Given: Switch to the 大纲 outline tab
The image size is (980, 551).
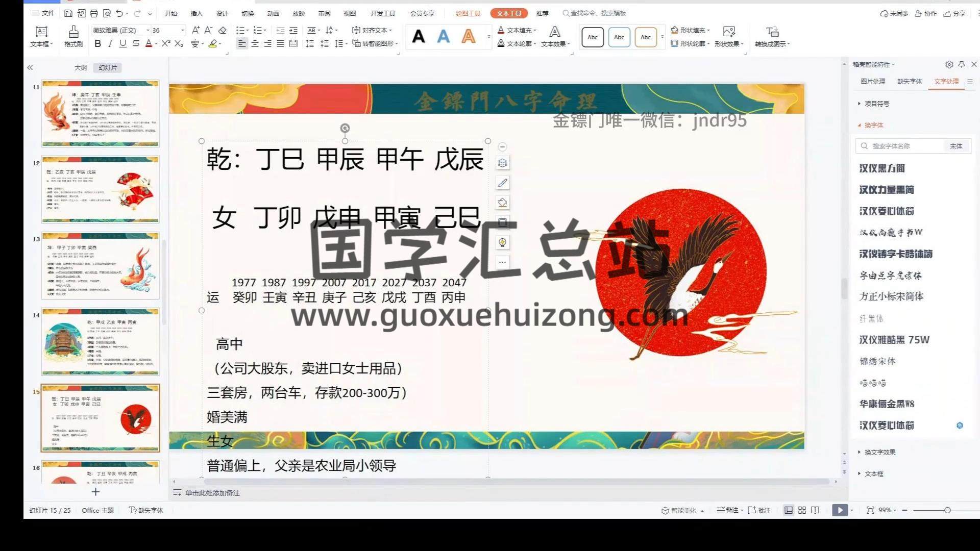Looking at the screenshot, I should [x=81, y=67].
